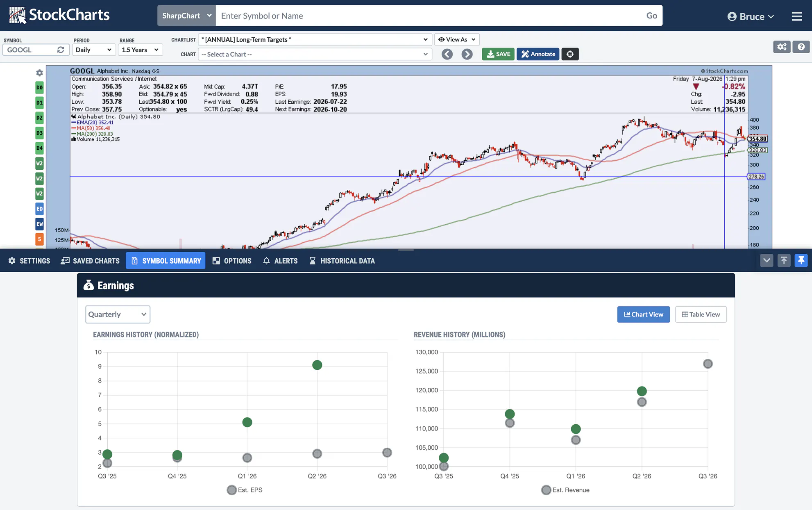Click the green Q2 '26 EPS data point

[x=317, y=365]
